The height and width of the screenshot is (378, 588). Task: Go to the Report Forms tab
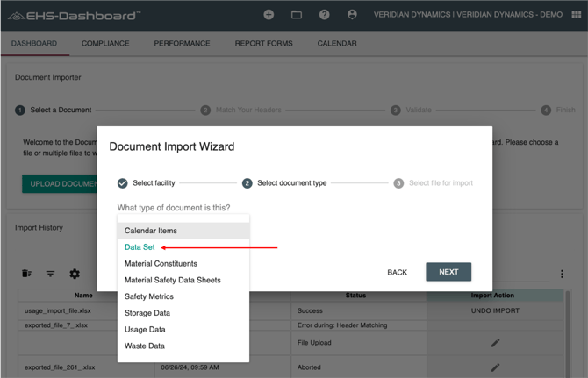[x=263, y=43]
